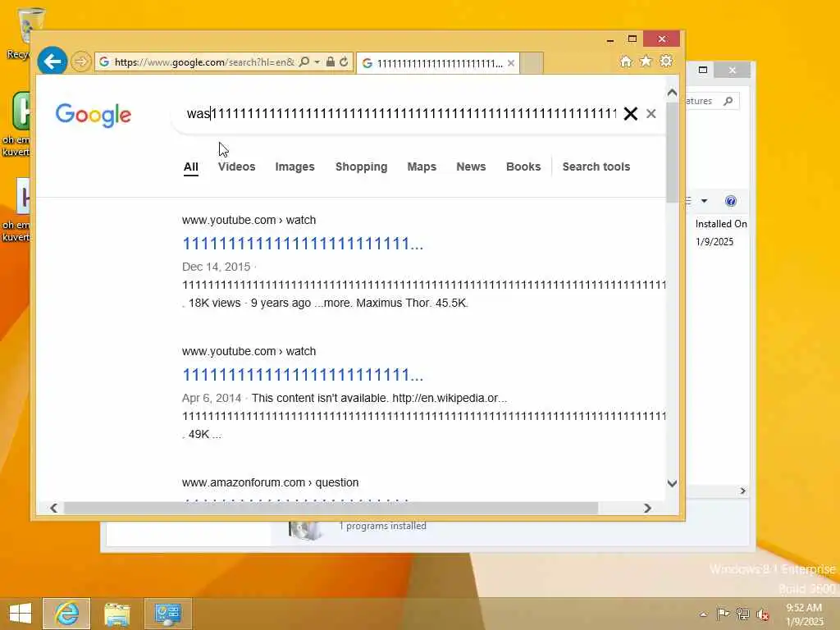Click the Apr 6, 2014 date text
The height and width of the screenshot is (630, 840).
point(212,398)
